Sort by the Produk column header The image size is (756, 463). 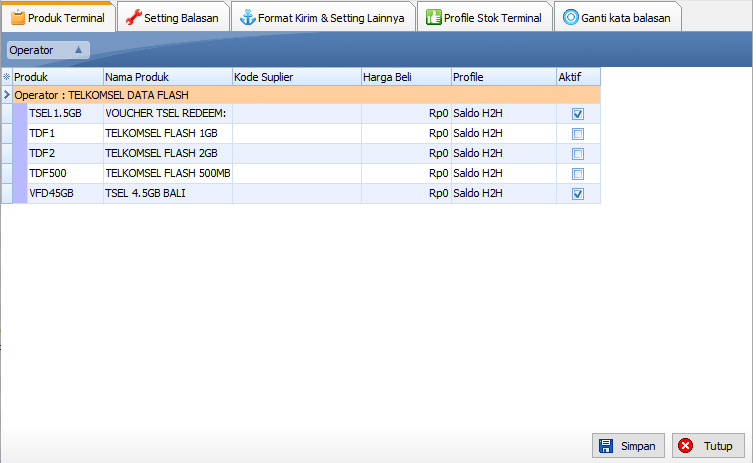click(x=58, y=77)
